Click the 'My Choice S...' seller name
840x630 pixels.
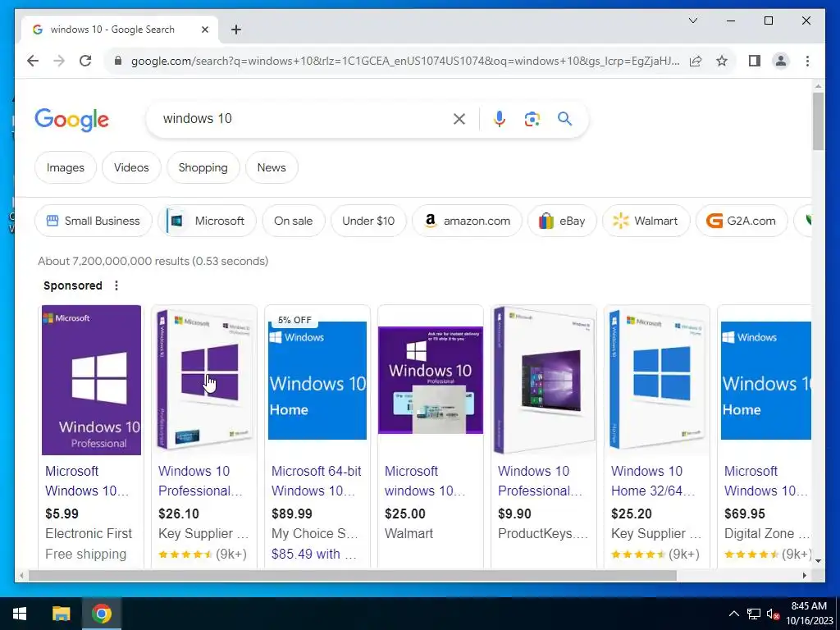[314, 533]
